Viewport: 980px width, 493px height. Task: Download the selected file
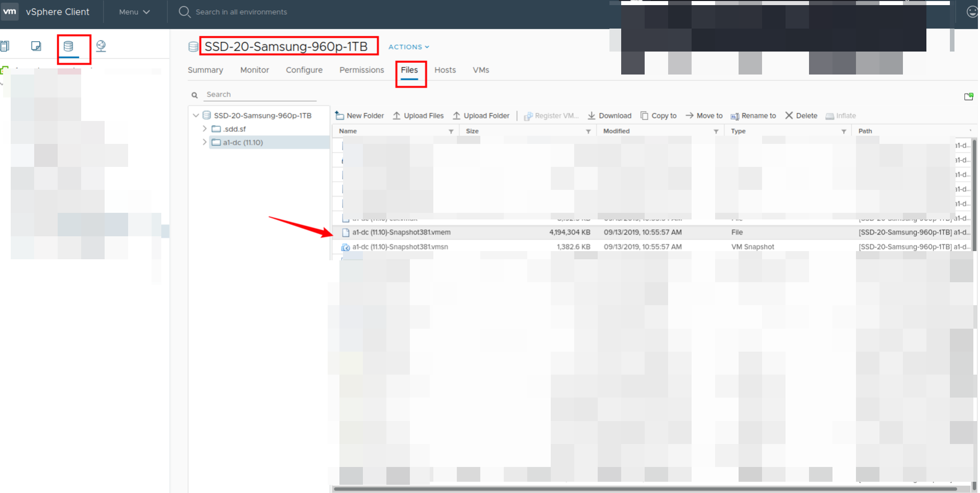[x=609, y=116]
